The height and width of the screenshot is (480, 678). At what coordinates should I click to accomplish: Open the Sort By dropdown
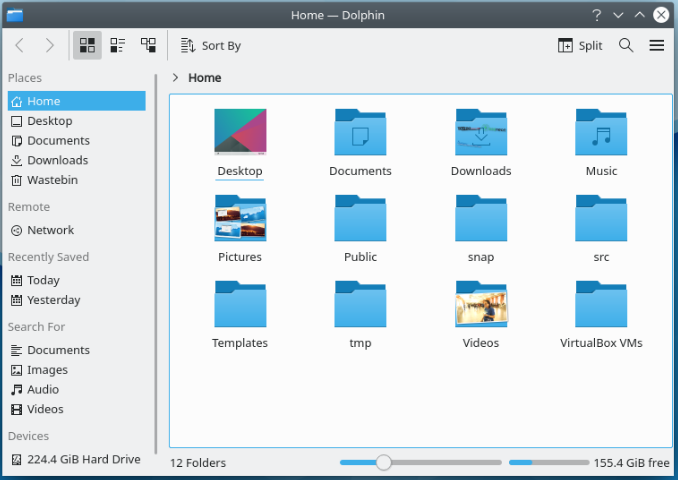[x=211, y=45]
